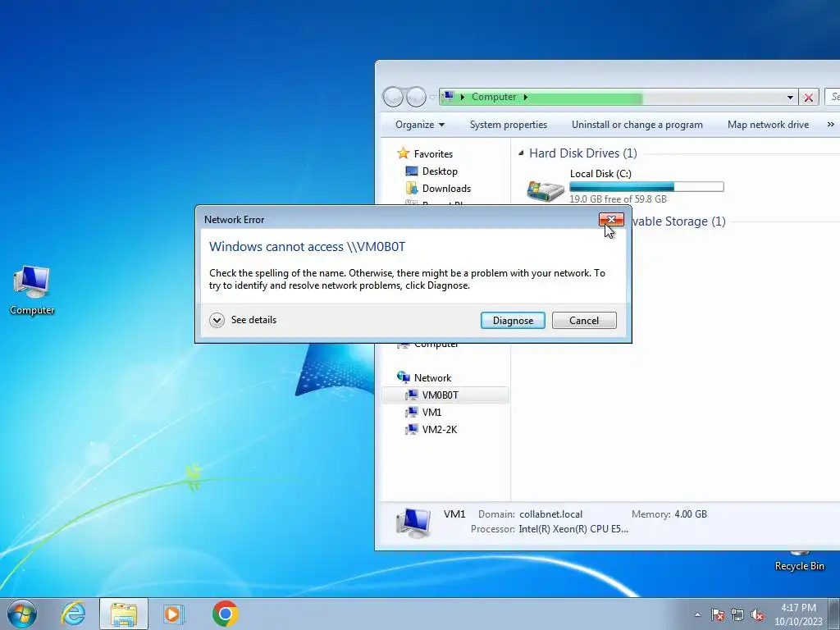The height and width of the screenshot is (630, 840).
Task: Click the green address bar progress field
Action: (x=618, y=97)
